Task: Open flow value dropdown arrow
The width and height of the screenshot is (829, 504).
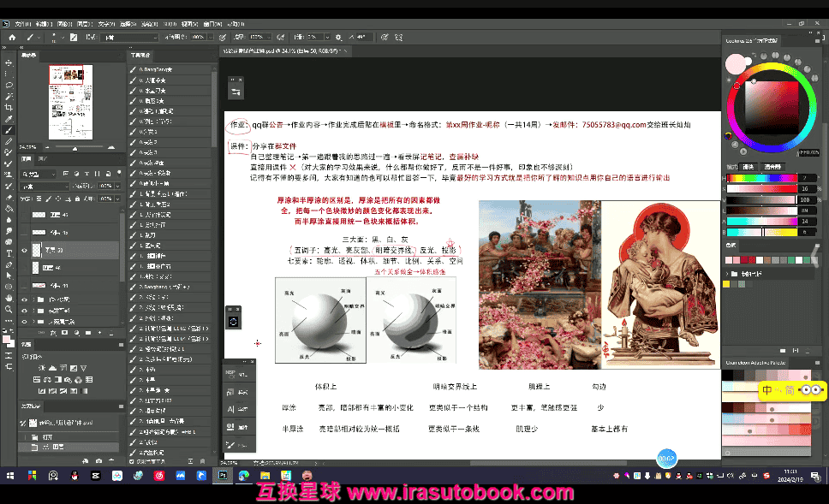Action: pos(268,37)
